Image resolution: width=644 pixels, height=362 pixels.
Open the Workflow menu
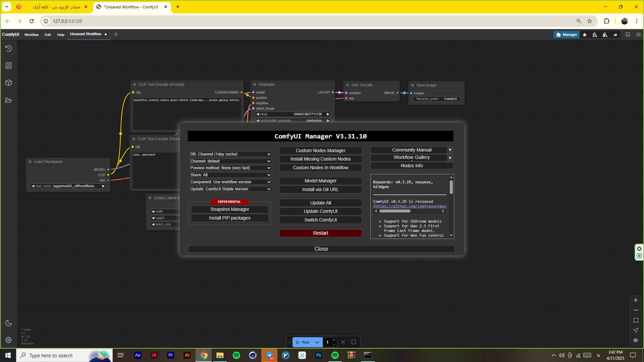coord(31,35)
